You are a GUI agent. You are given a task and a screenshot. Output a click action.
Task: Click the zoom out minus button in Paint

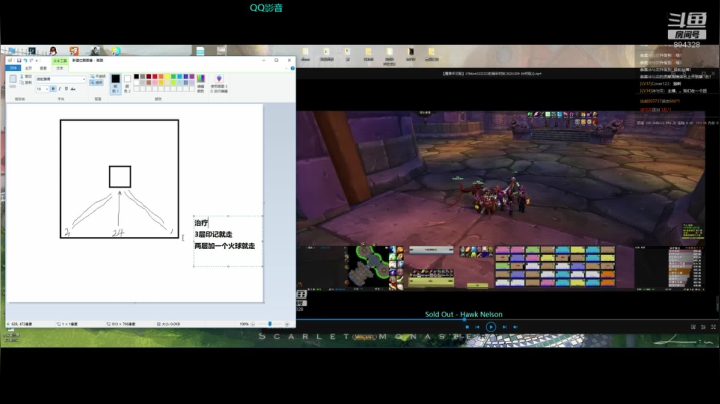[253, 324]
